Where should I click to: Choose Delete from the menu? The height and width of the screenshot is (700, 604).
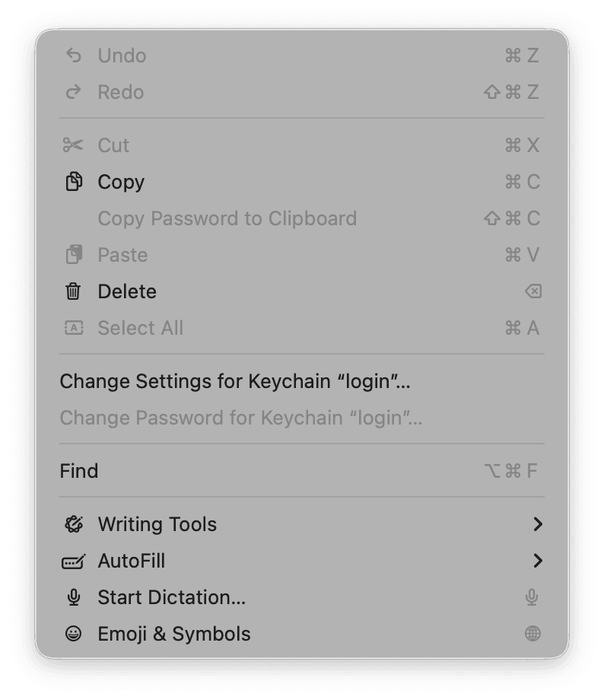coord(126,291)
